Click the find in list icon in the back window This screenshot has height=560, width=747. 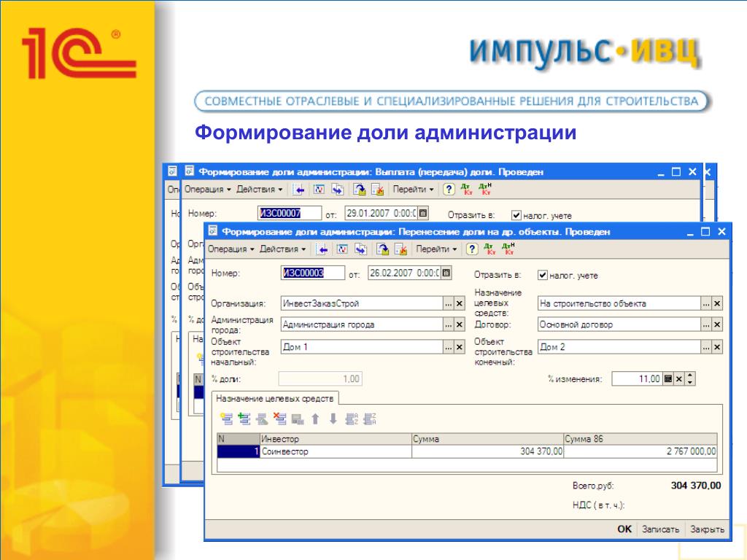(x=299, y=190)
